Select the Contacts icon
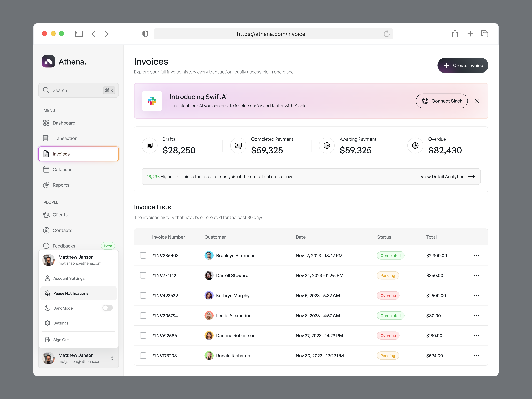 click(46, 230)
